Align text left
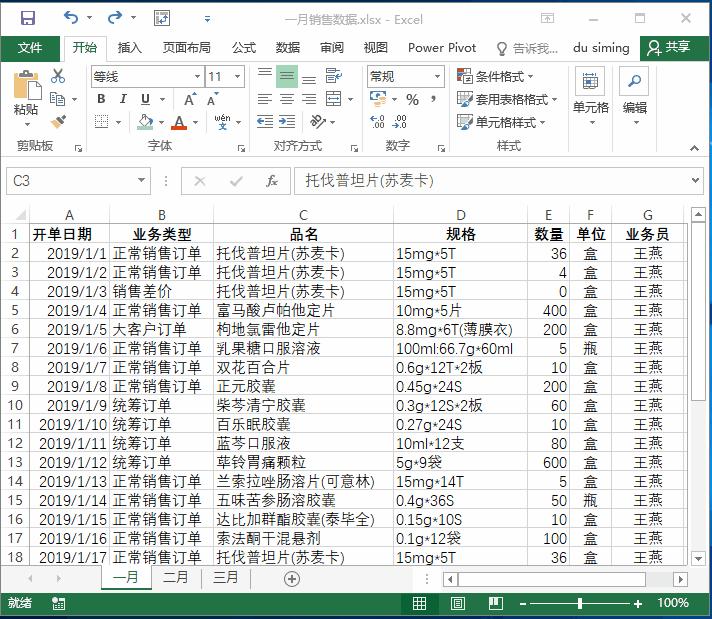Screen dimensions: 712x619 pyautogui.click(x=265, y=99)
